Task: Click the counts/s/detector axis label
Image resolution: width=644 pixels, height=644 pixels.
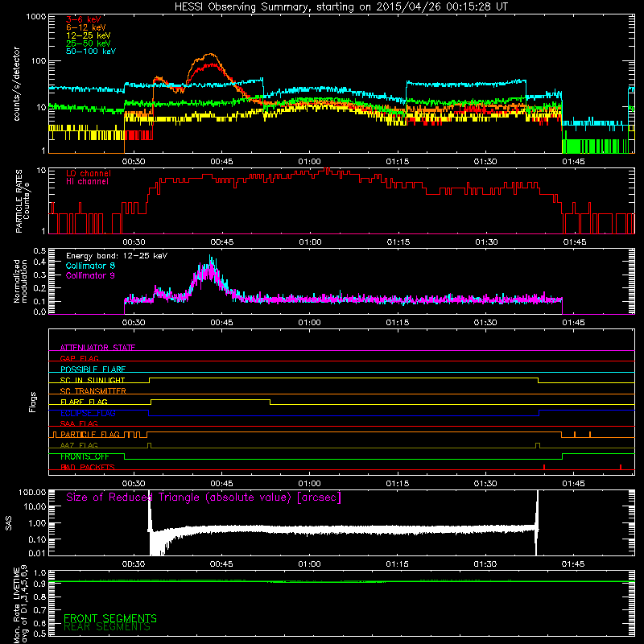Action: (17, 84)
